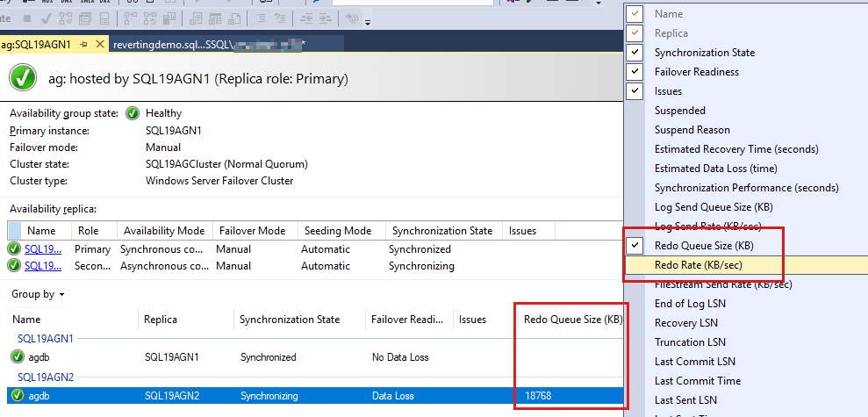Click the Decrease Indent toolbar icon
The height and width of the screenshot is (417, 868).
306,18
